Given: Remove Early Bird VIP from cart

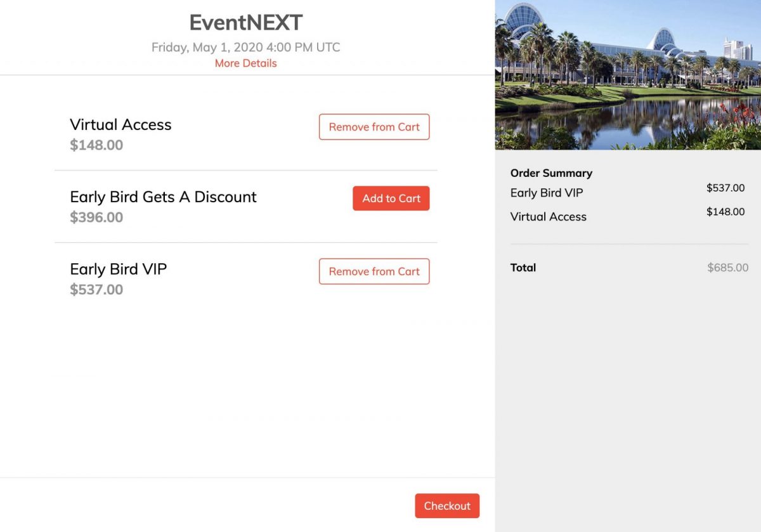Looking at the screenshot, I should [374, 271].
